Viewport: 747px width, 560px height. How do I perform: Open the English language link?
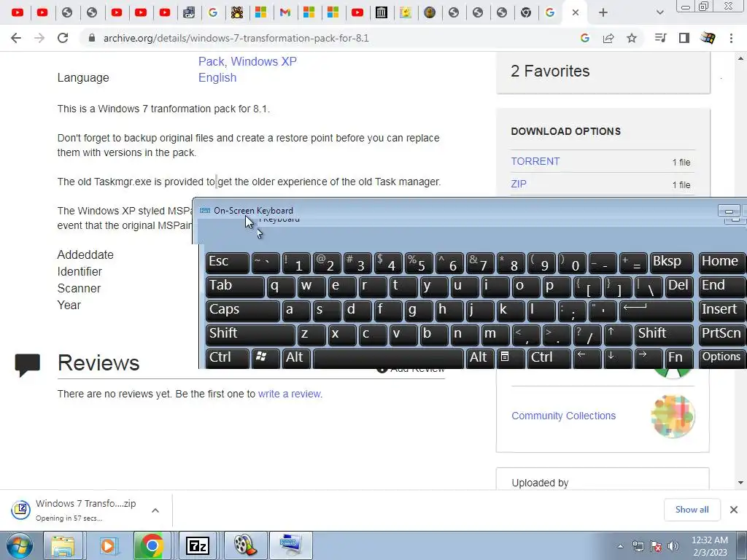(x=217, y=77)
